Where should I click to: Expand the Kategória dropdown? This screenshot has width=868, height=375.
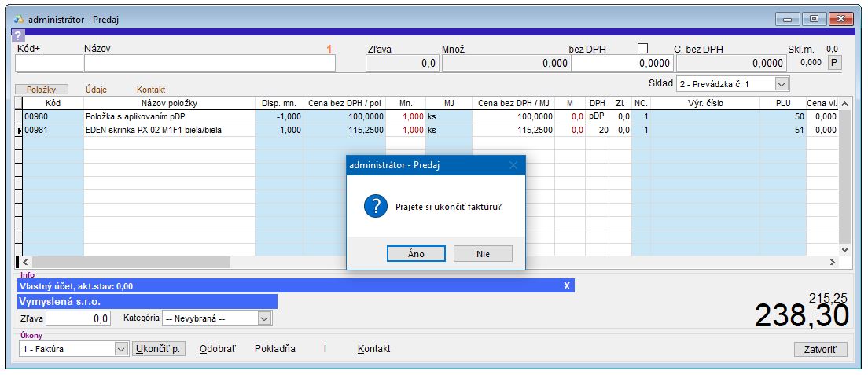(264, 318)
